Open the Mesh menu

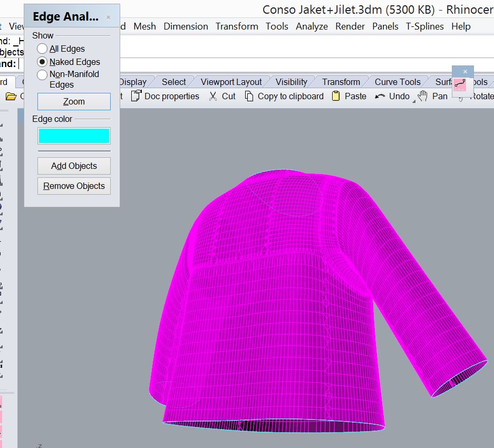(x=144, y=26)
